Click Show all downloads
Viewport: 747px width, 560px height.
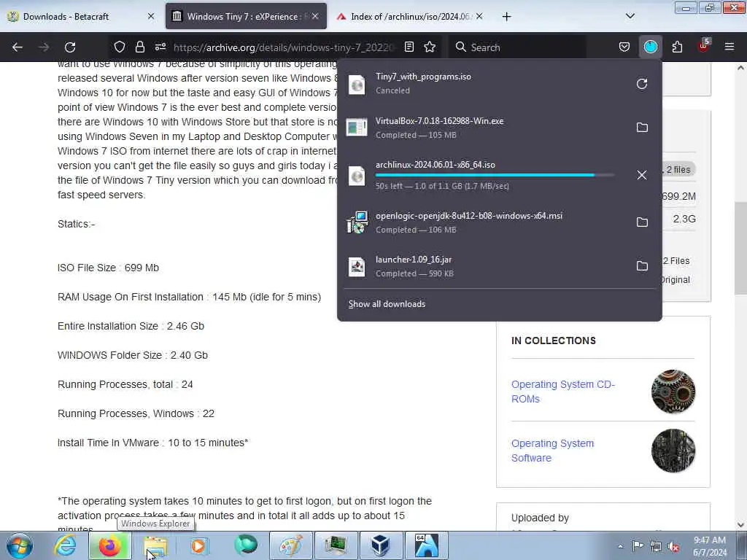(387, 304)
